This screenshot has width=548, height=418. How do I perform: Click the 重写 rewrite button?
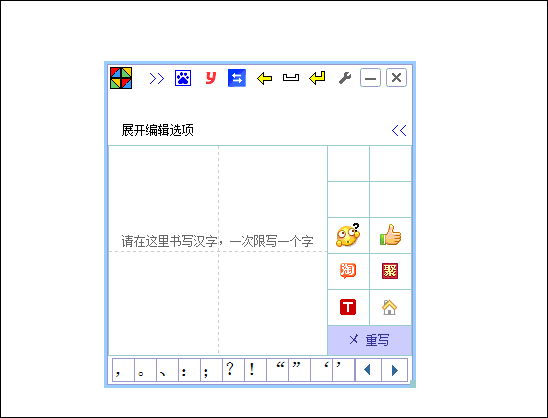click(x=369, y=340)
